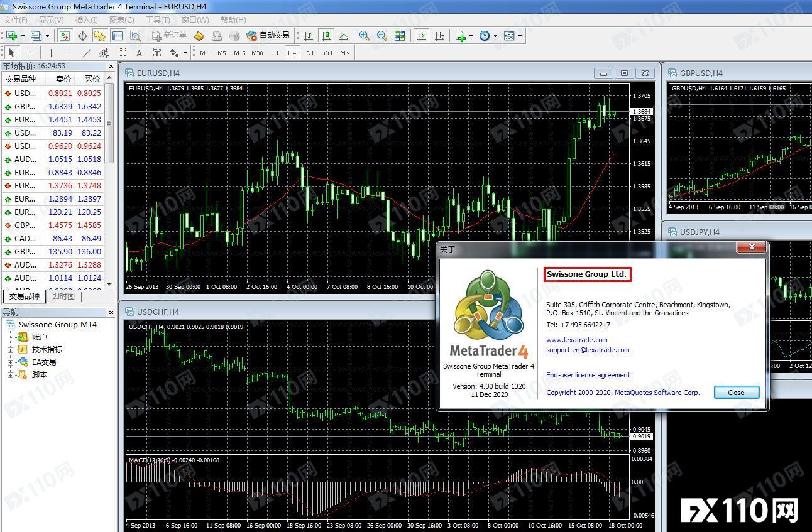
Task: Select the crosshair cursor tool
Action: pos(30,53)
